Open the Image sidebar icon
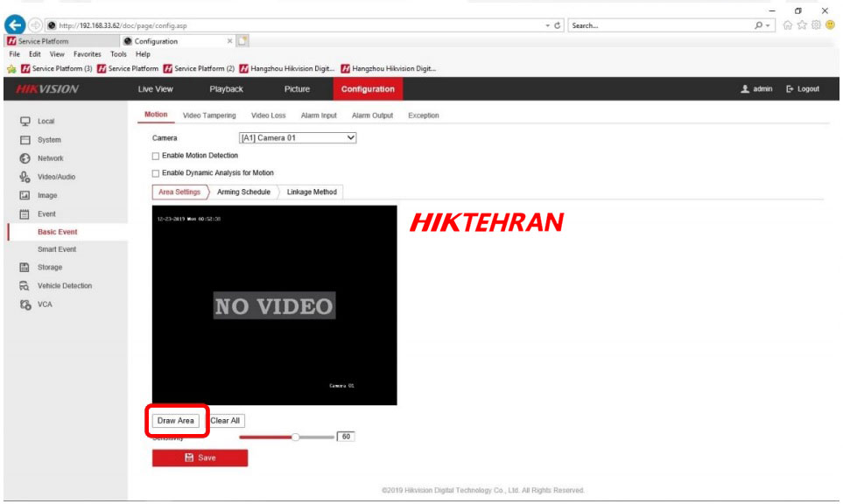The width and height of the screenshot is (843, 504). pos(25,196)
